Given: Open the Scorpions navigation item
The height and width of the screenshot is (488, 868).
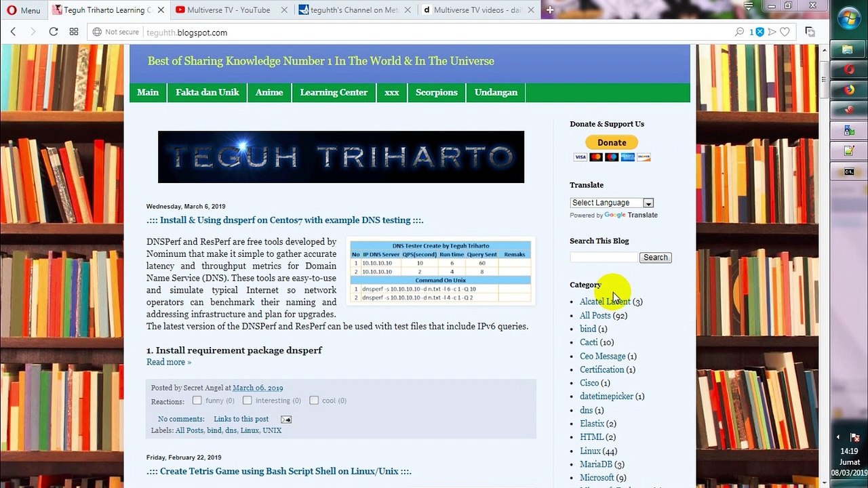Looking at the screenshot, I should coord(437,93).
